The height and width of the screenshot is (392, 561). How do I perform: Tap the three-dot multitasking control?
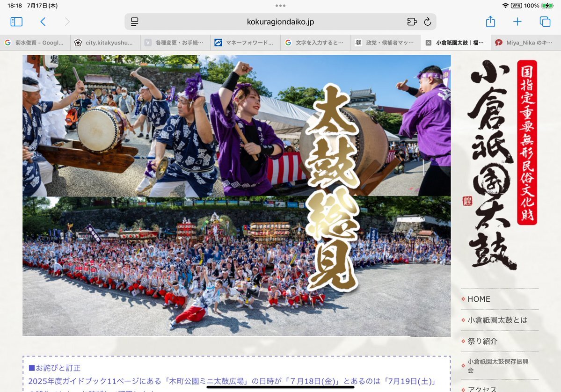281,6
